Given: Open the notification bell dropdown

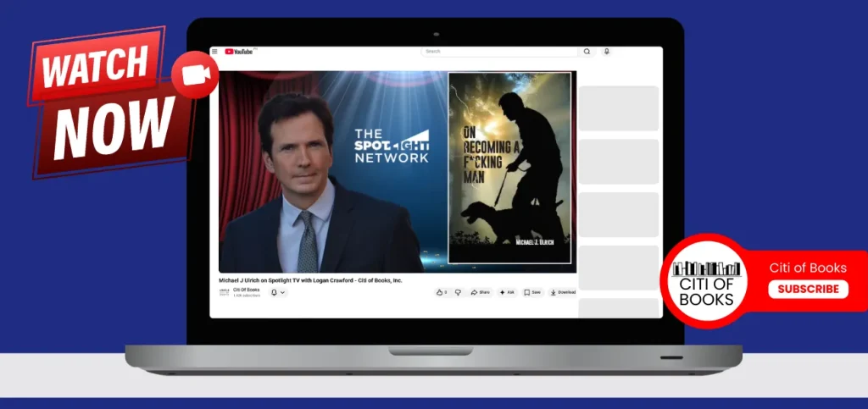Looking at the screenshot, I should point(277,292).
